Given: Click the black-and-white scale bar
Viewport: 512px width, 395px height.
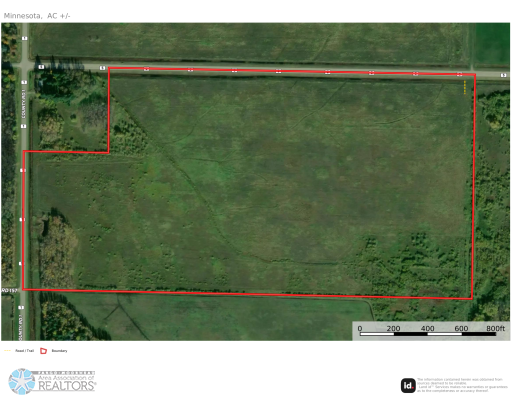Looking at the screenshot, I should click(428, 334).
